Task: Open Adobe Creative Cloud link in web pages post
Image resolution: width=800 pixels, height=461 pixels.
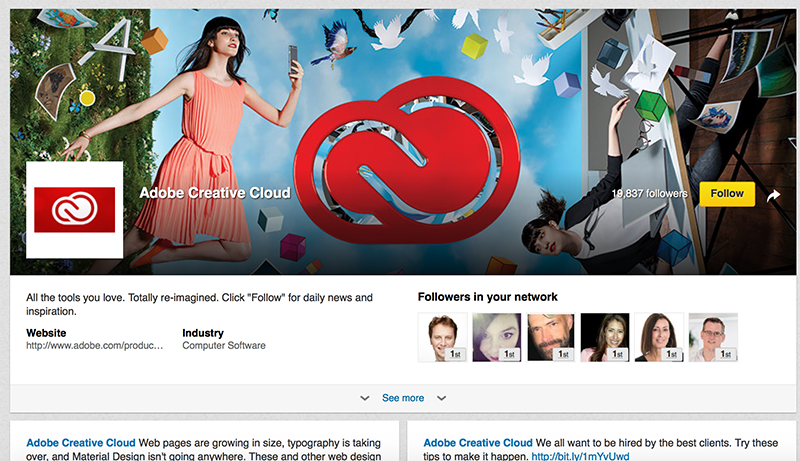Action: tap(81, 443)
